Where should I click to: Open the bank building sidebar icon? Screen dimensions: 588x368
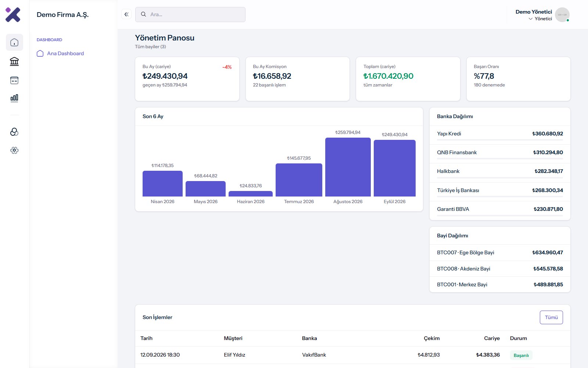14,61
